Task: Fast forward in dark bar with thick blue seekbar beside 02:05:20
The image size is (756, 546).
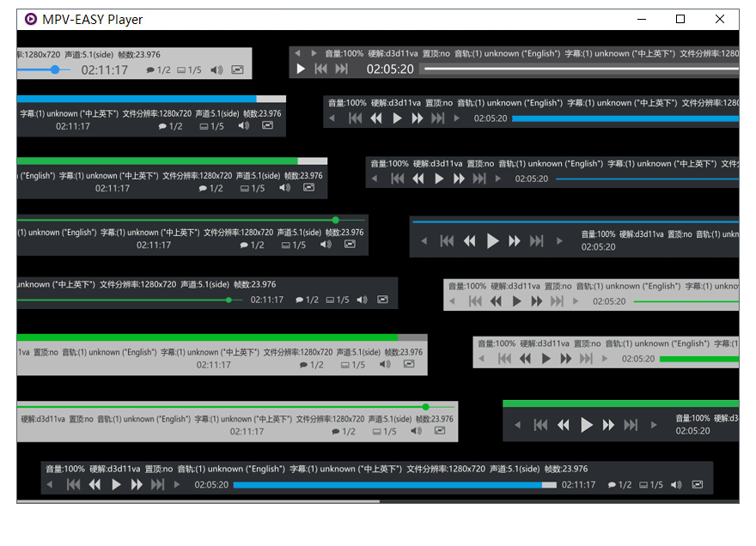Action: click(x=418, y=118)
